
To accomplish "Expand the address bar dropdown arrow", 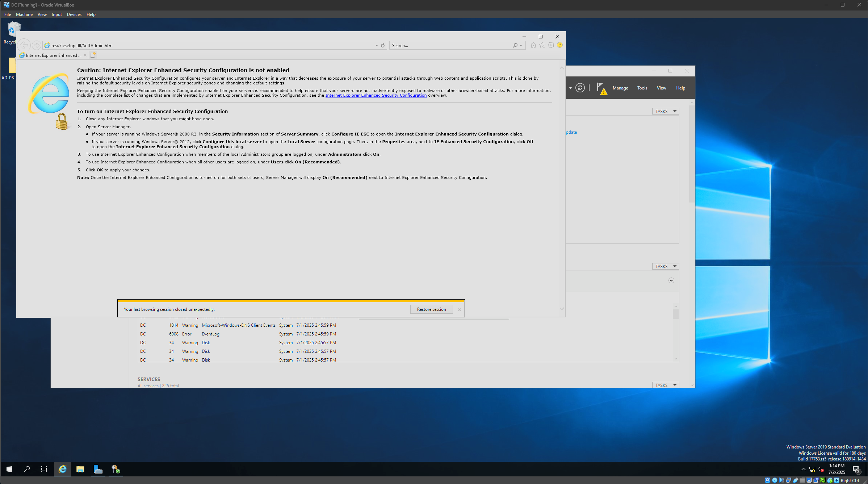I will (377, 46).
